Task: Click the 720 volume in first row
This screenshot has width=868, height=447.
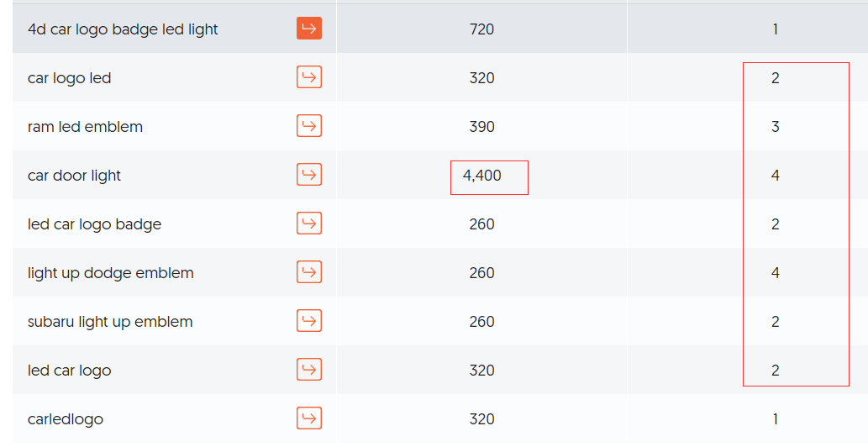Action: pyautogui.click(x=481, y=29)
